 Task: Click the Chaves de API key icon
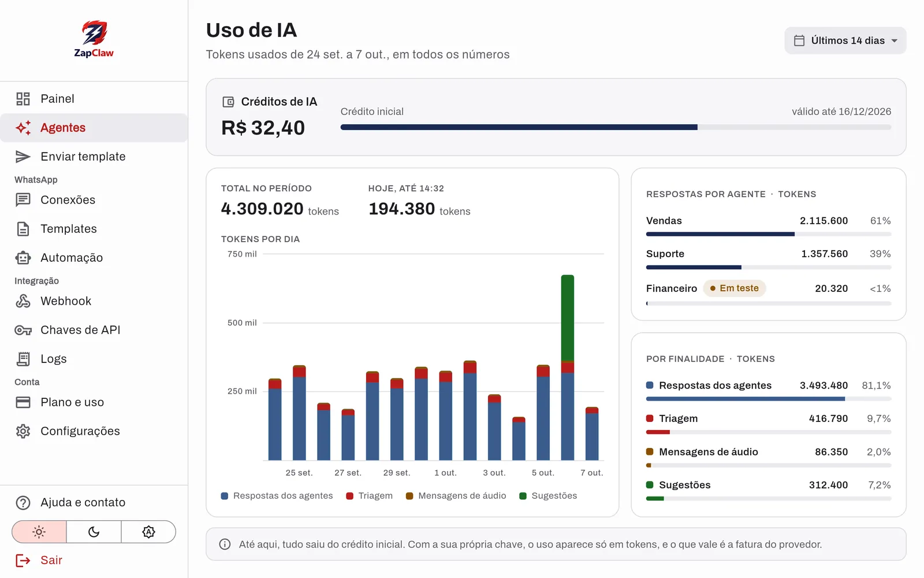click(23, 330)
